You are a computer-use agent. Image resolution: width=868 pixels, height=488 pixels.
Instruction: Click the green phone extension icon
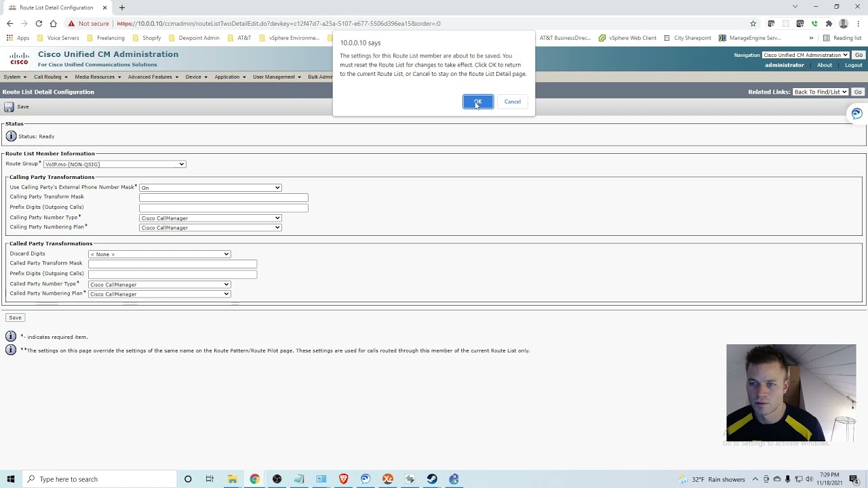[x=814, y=24]
